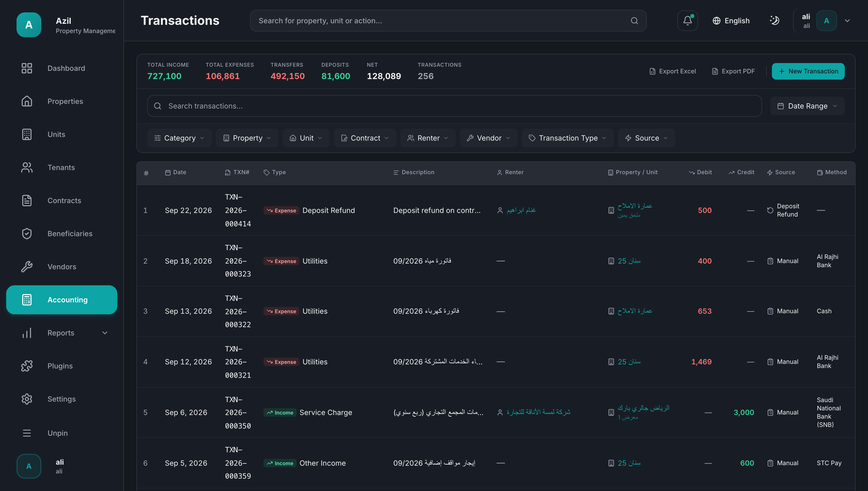
Task: Open property الرياض جالري بارك link
Action: [644, 408]
